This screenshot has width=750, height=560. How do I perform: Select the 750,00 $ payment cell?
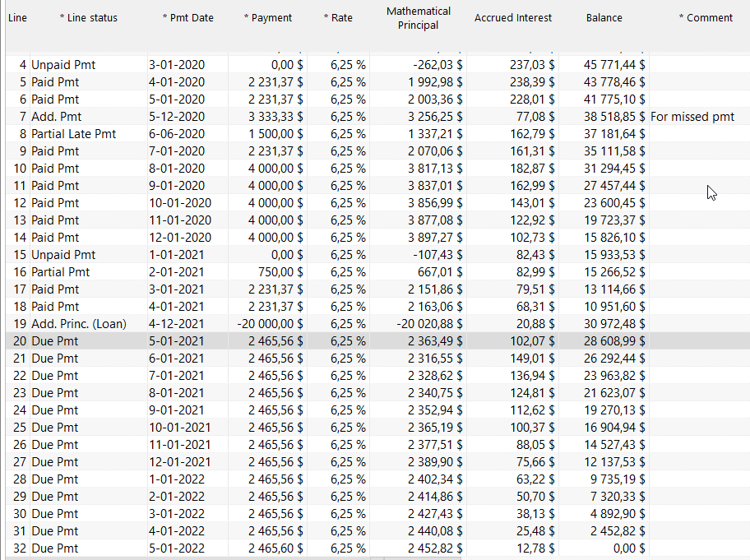[x=267, y=272]
